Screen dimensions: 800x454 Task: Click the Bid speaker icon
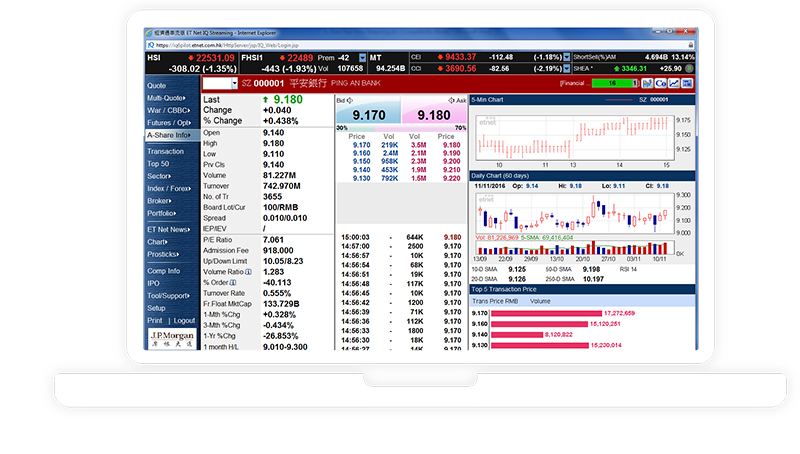pyautogui.click(x=350, y=100)
